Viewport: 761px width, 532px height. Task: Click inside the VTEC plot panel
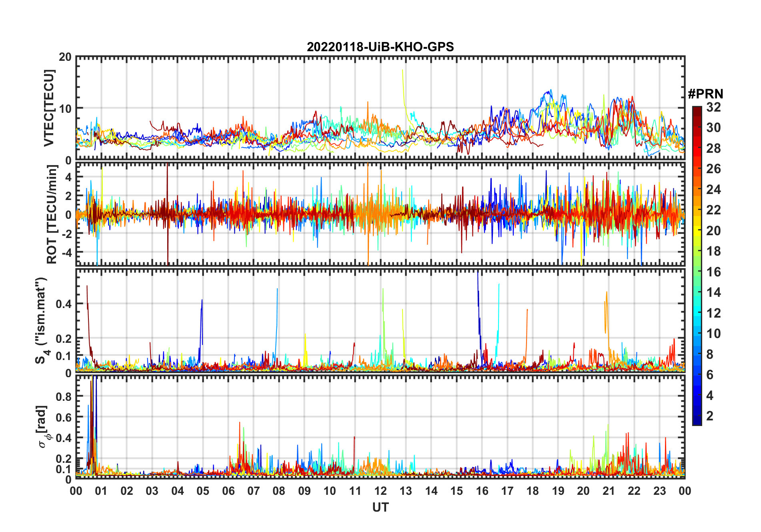coord(380,108)
